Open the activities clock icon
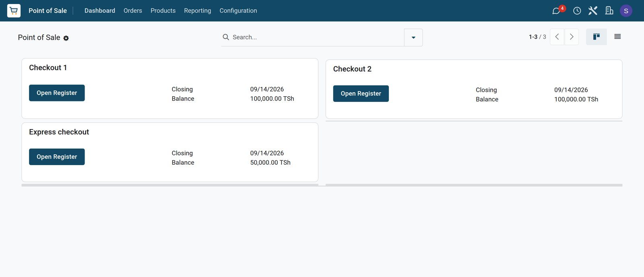Image resolution: width=644 pixels, height=277 pixels. (577, 11)
